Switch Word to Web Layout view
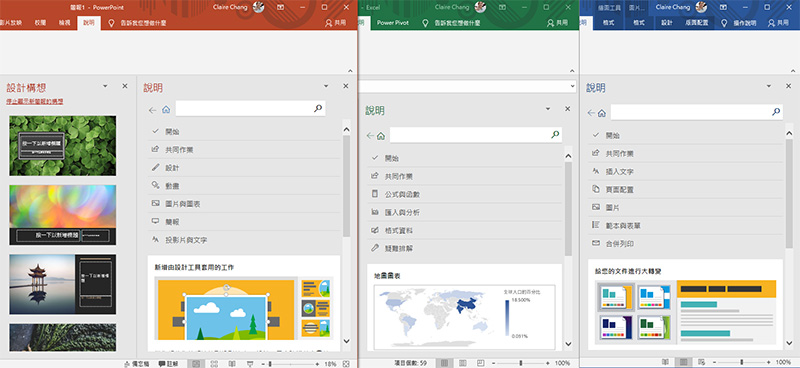The image size is (800, 368). coord(702,362)
